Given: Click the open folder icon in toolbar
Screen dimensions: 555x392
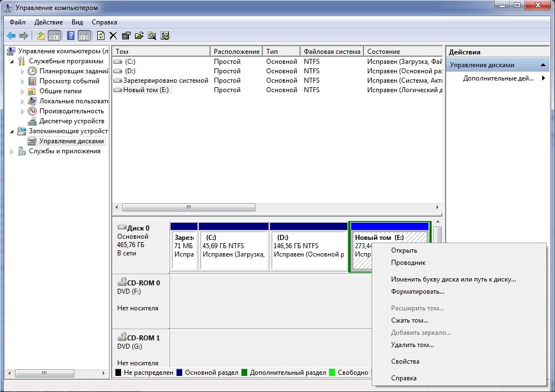Looking at the screenshot, I should [x=139, y=36].
